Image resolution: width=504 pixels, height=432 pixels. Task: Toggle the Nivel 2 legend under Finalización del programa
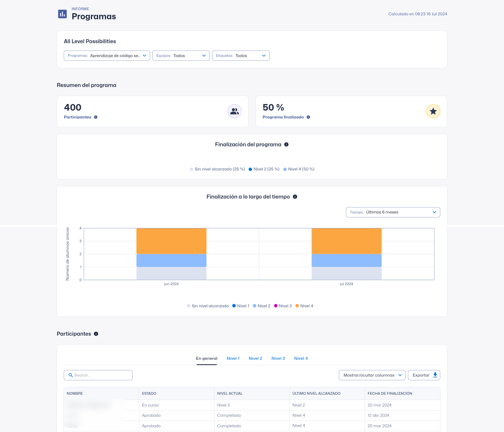tap(264, 169)
